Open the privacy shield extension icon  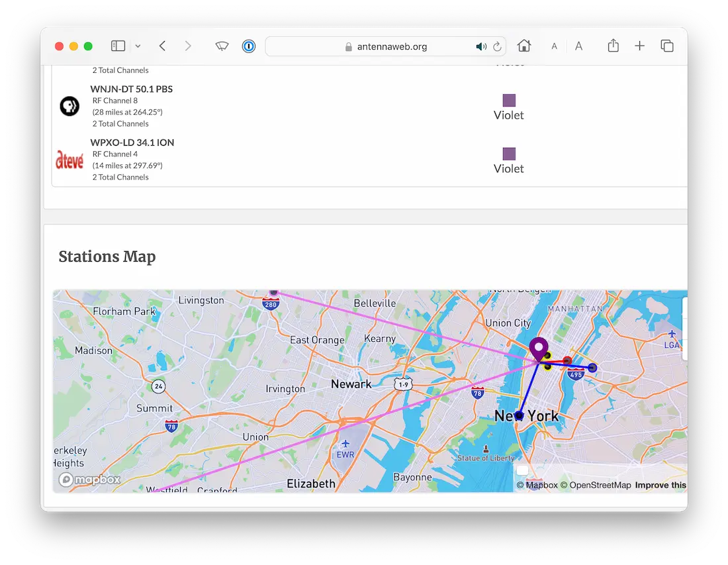click(x=222, y=46)
